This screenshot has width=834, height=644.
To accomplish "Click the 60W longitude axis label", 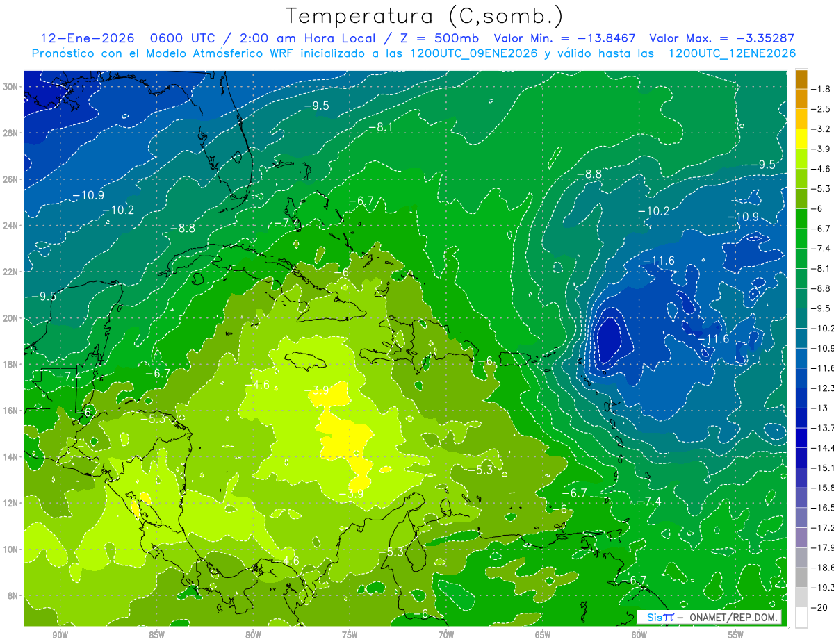I will tap(639, 635).
